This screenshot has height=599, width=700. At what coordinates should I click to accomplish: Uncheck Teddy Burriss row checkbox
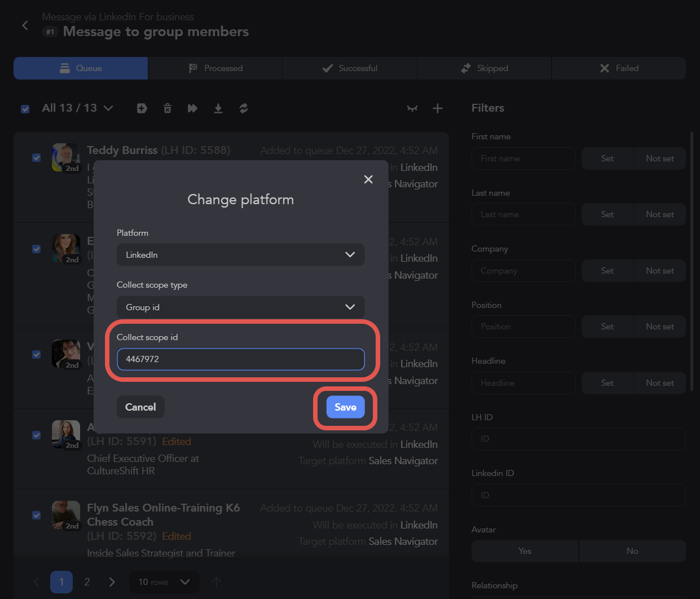pos(37,158)
